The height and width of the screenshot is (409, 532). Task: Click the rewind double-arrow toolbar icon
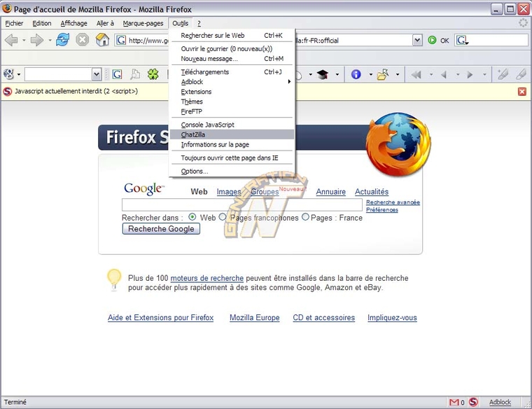[x=416, y=74]
